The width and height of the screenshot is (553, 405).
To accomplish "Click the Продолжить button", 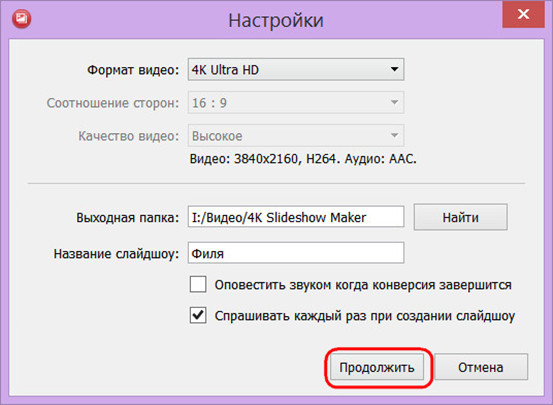I will pyautogui.click(x=377, y=367).
